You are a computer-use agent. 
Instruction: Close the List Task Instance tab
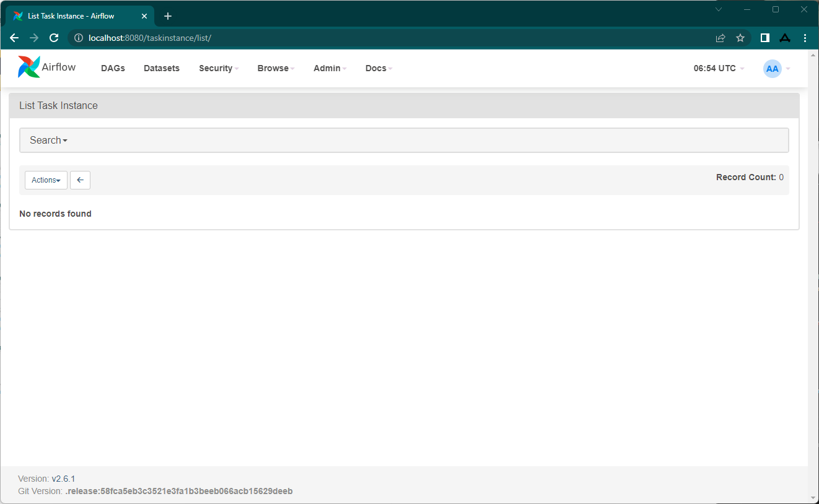(144, 16)
